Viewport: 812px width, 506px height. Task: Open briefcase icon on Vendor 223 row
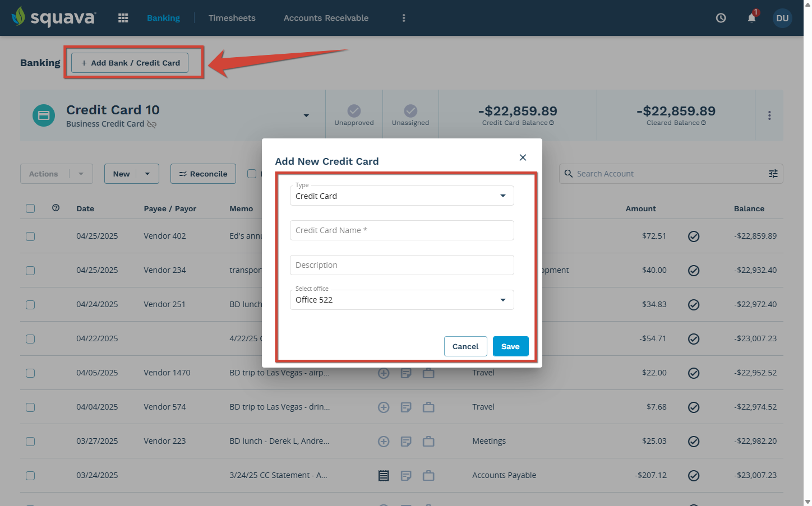428,442
